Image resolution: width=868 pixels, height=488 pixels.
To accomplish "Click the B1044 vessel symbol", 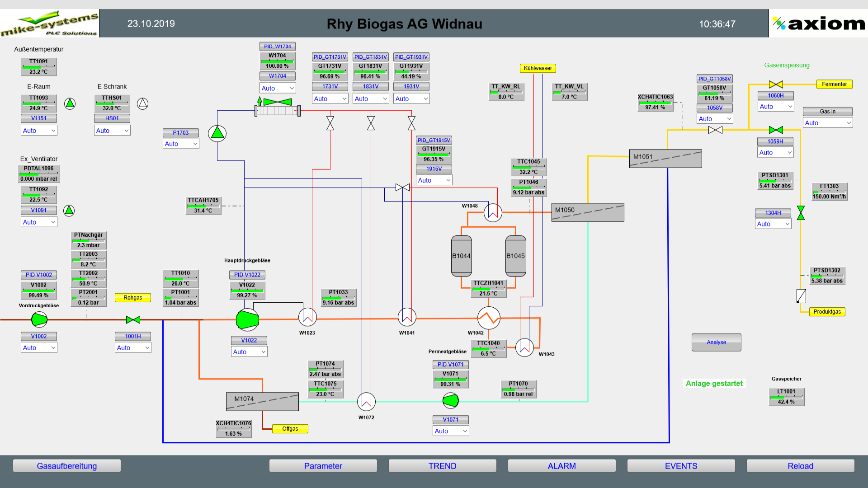I will (461, 256).
